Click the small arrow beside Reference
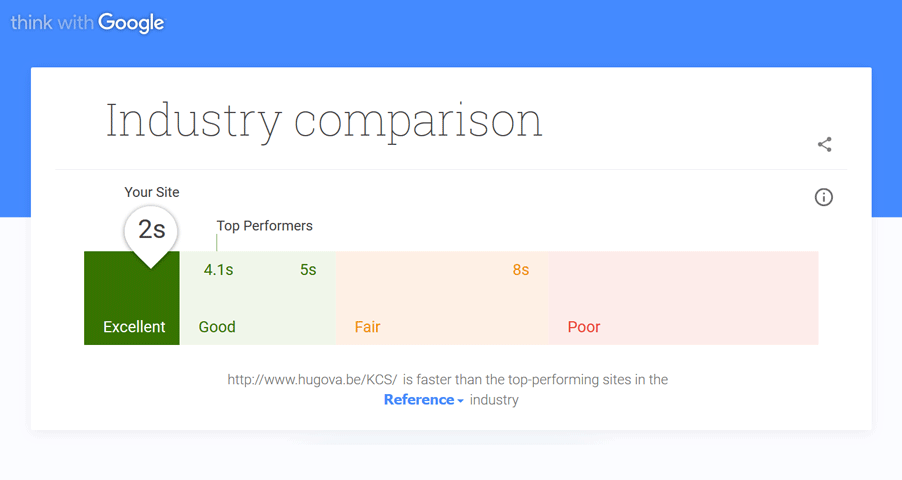 point(460,401)
